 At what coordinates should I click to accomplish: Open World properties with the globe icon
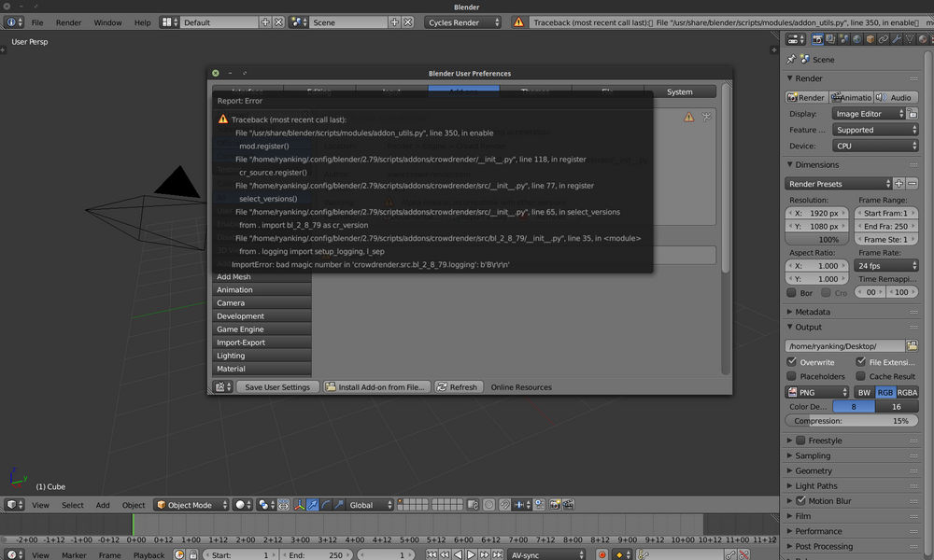point(856,38)
